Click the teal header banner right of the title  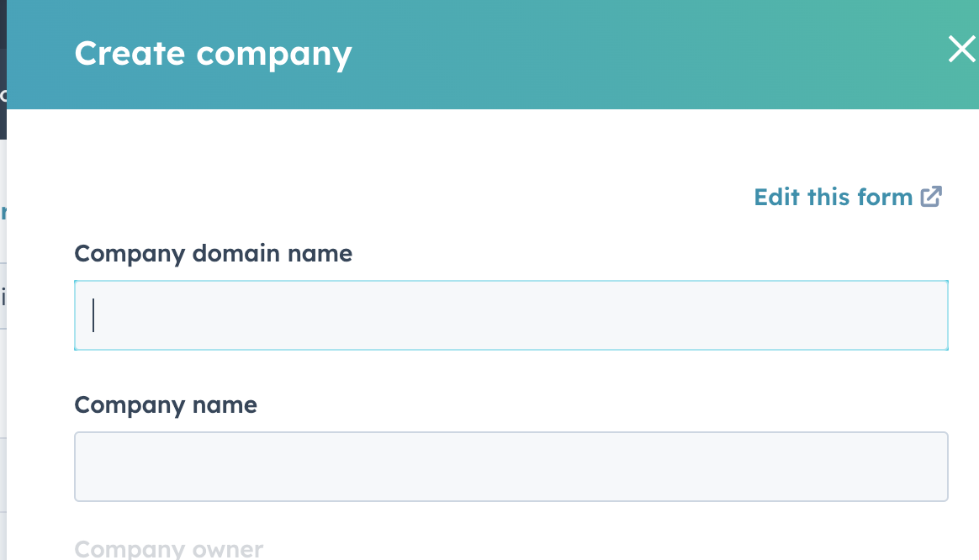[631, 54]
